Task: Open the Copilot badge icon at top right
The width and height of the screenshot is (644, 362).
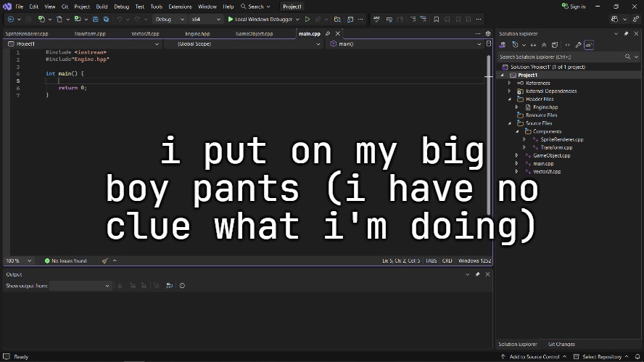Action: coord(614,20)
